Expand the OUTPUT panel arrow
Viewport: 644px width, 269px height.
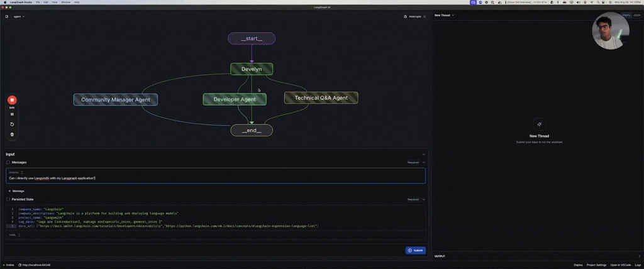tap(639, 256)
